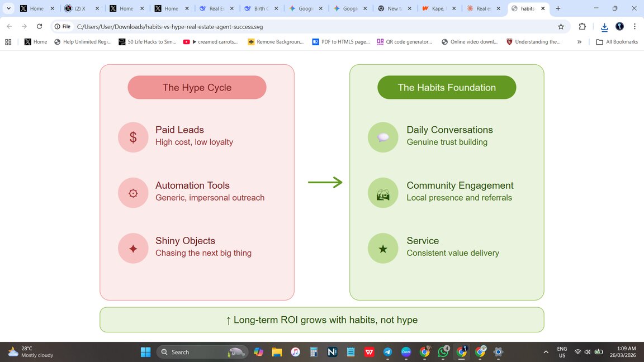This screenshot has height=362, width=644.
Task: Open the Understanding the... bookmark
Action: point(533,42)
